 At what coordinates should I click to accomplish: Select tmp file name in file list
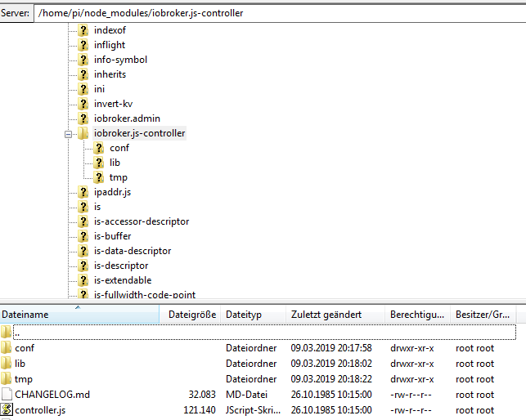click(24, 379)
